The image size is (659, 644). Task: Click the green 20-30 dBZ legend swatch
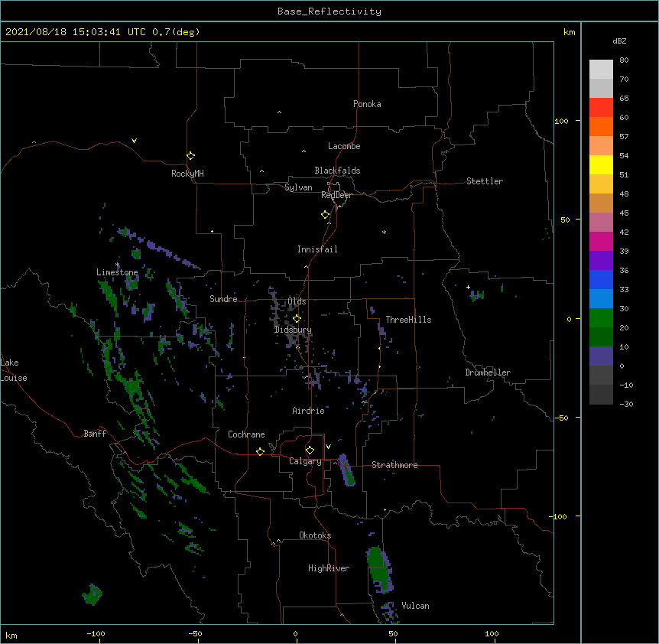click(601, 318)
